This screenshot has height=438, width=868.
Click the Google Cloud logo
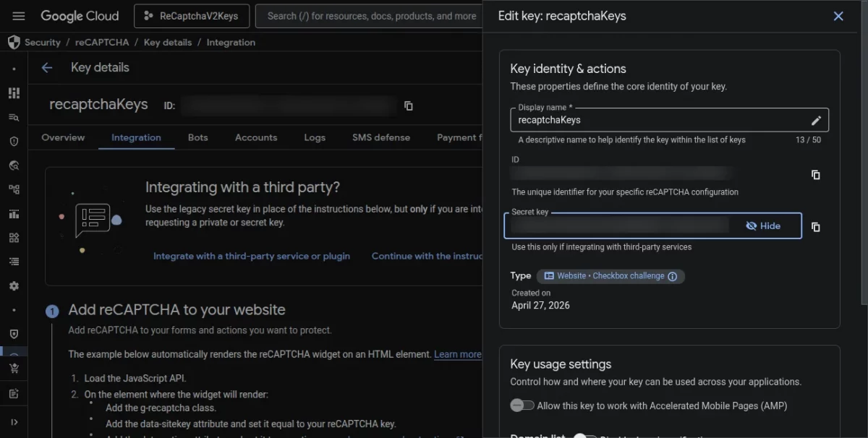[80, 16]
